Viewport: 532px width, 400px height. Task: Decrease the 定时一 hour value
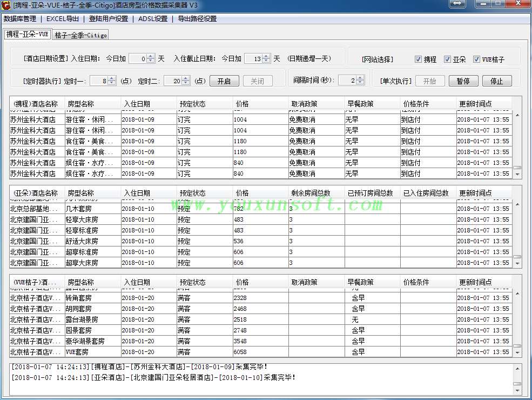coord(112,83)
